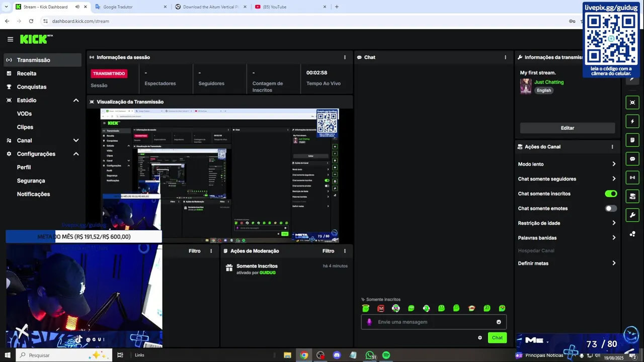Open the emoji picker in message box
The width and height of the screenshot is (644, 362).
499,322
